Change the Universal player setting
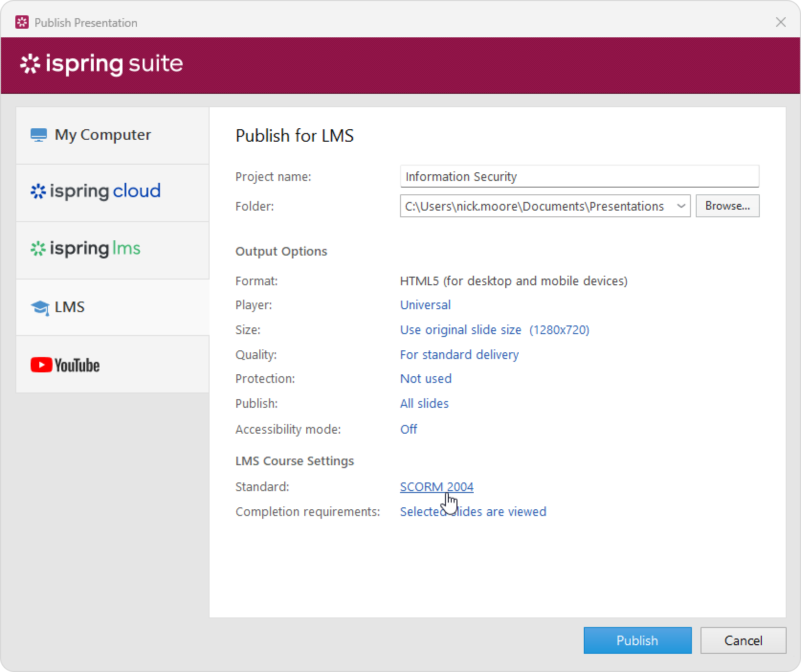Viewport: 801px width, 672px height. tap(425, 305)
